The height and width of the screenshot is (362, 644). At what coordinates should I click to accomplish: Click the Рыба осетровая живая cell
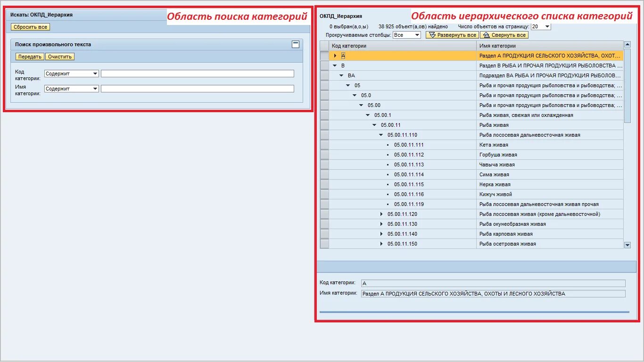pyautogui.click(x=550, y=244)
